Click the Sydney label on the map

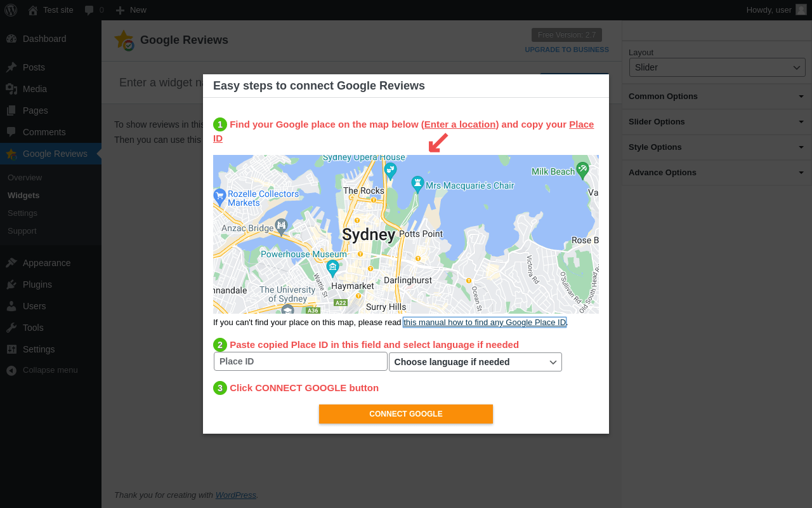369,235
